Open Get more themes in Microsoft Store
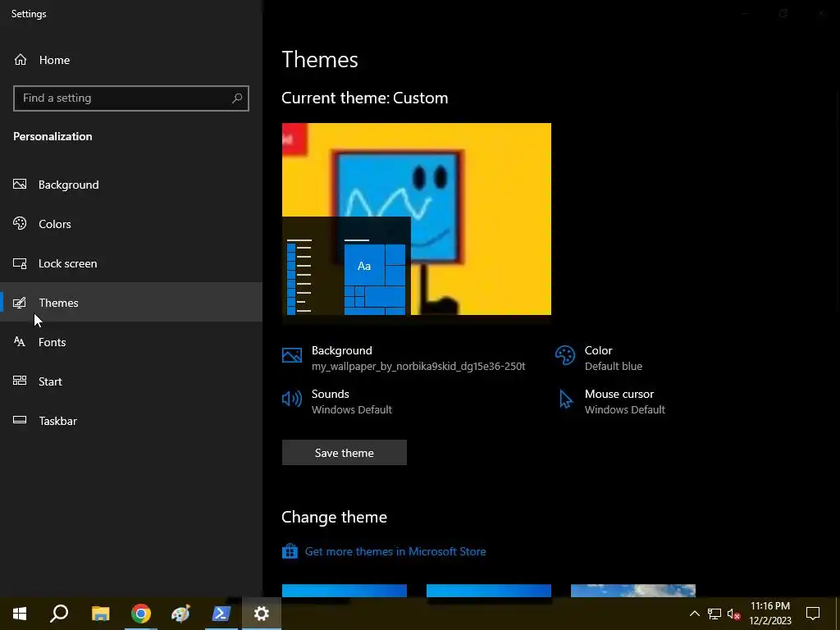This screenshot has width=840, height=630. [x=395, y=551]
